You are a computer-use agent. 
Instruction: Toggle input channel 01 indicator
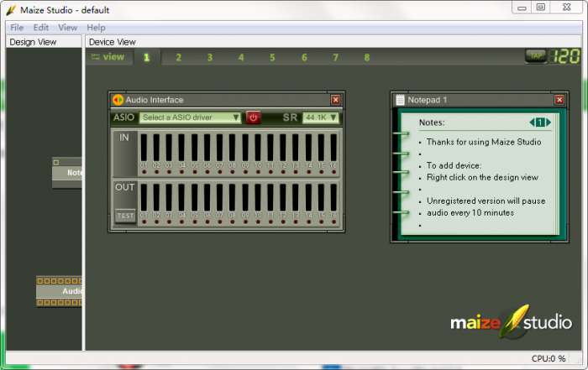144,172
